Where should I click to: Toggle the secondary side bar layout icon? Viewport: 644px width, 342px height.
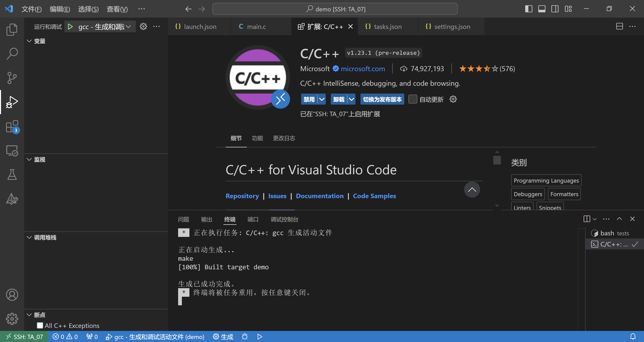tap(555, 9)
